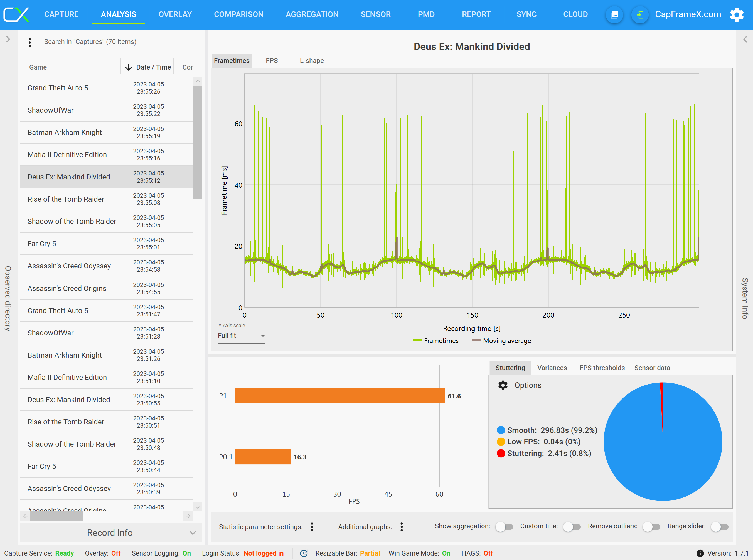The image size is (753, 560).
Task: Click the Options gear in stuttering panel
Action: pyautogui.click(x=503, y=385)
